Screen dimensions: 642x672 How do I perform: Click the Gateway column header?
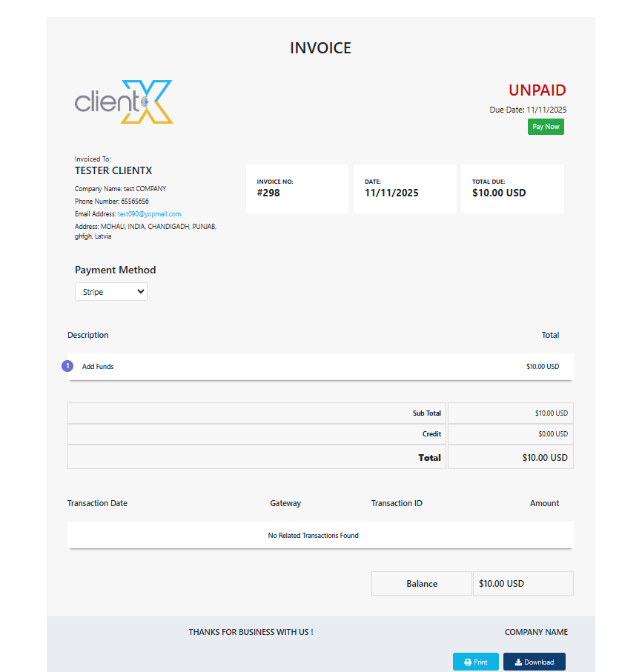[x=285, y=503]
